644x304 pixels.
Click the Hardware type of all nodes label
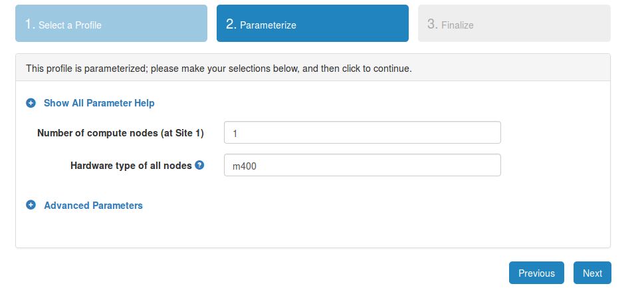131,166
